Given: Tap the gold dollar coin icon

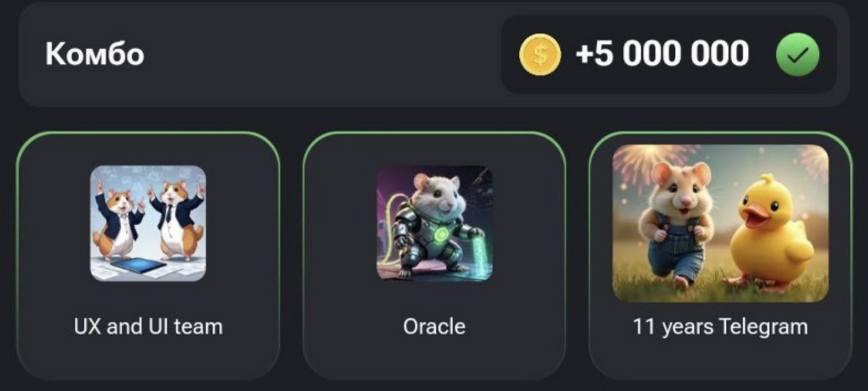Looking at the screenshot, I should point(540,55).
